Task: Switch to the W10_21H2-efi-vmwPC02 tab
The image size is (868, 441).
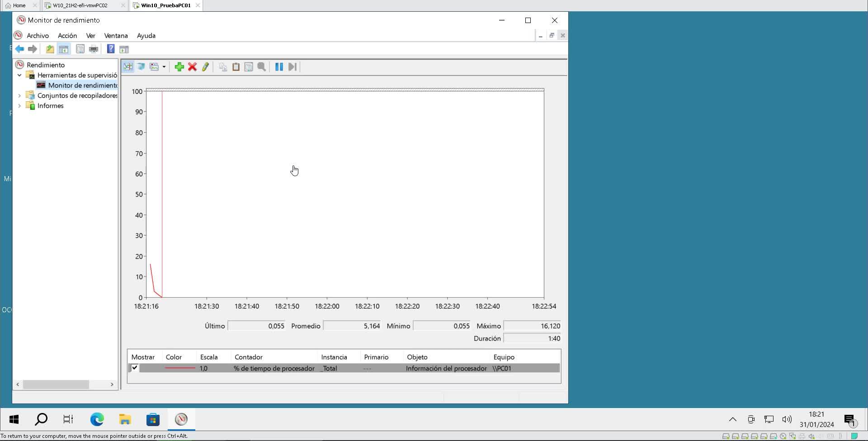Action: 80,5
